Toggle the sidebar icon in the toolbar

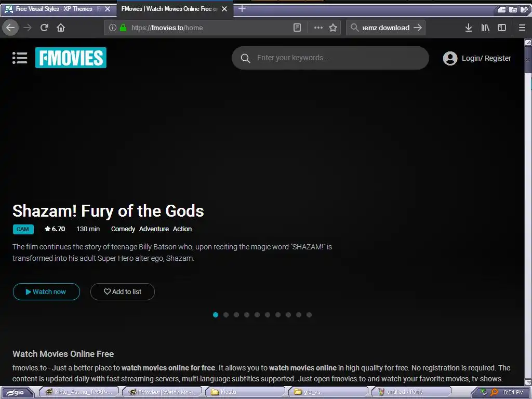click(502, 28)
